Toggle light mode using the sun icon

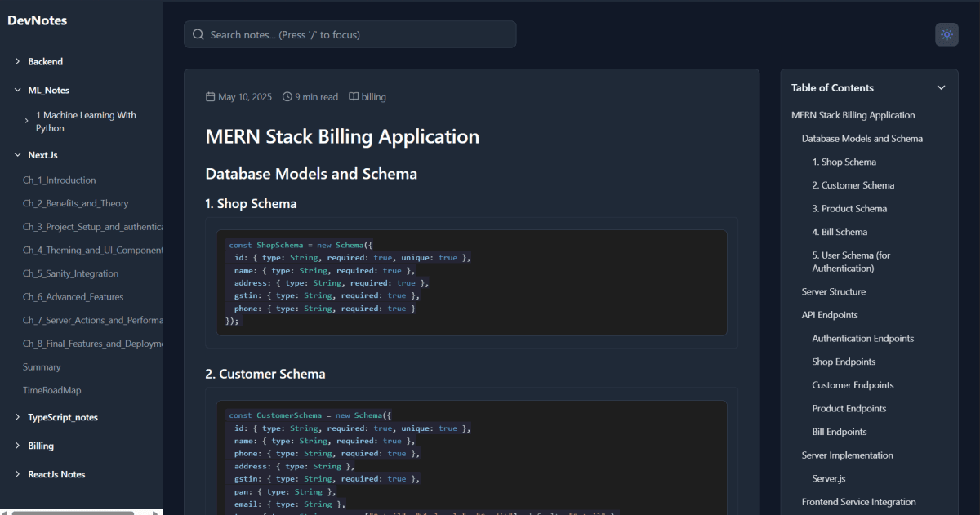click(946, 34)
